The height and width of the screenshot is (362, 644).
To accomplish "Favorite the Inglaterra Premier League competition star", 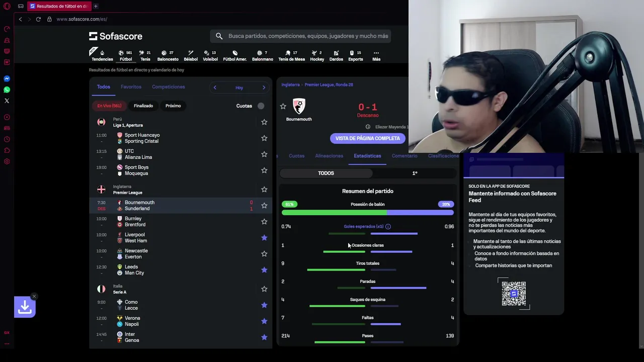I will pyautogui.click(x=264, y=190).
